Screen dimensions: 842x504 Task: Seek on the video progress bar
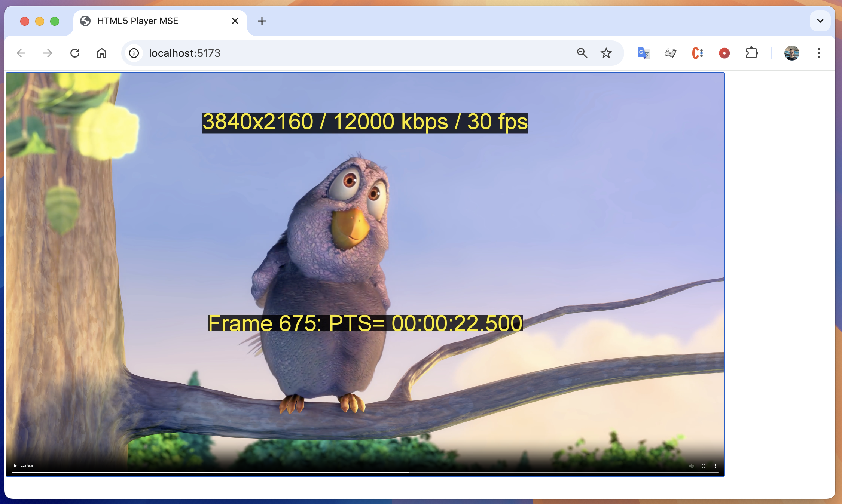tap(365, 472)
